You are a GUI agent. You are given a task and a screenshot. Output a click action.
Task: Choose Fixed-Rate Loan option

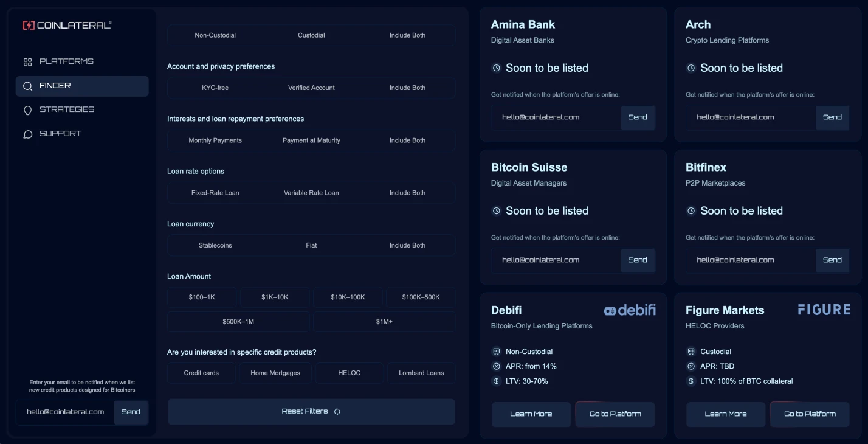coord(215,193)
